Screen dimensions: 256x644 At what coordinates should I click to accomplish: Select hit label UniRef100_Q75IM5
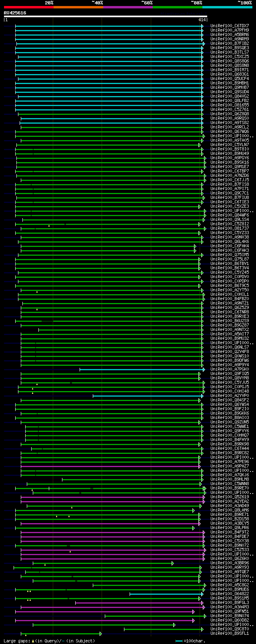(x=230, y=255)
